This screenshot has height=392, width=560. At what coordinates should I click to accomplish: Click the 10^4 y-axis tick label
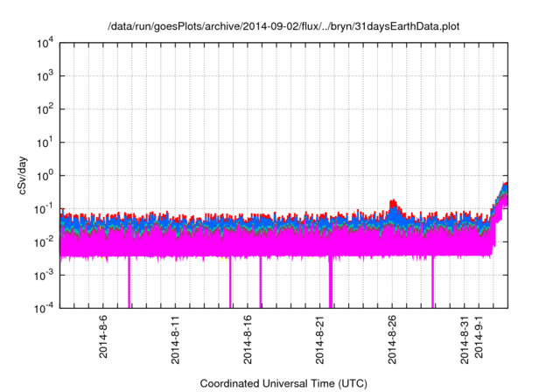click(x=45, y=44)
